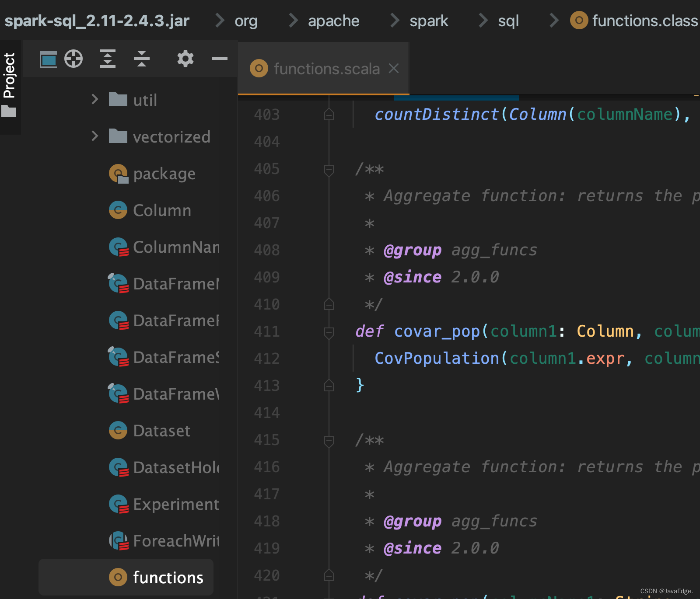
Task: Click the functions class icon in the tree
Action: pos(118,577)
